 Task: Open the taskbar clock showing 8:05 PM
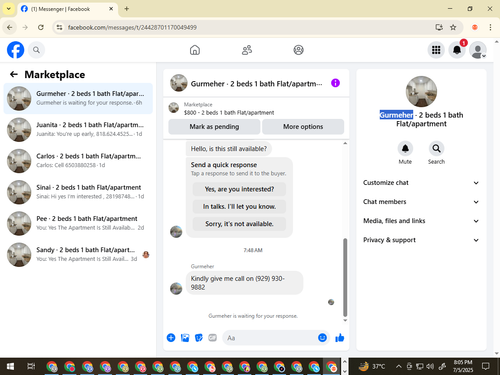(463, 366)
